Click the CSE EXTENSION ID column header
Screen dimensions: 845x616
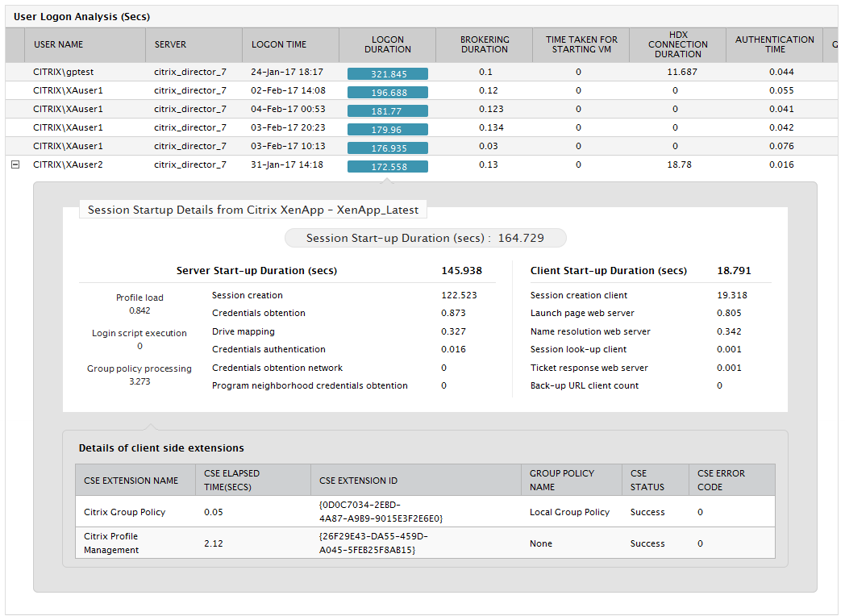[416, 481]
